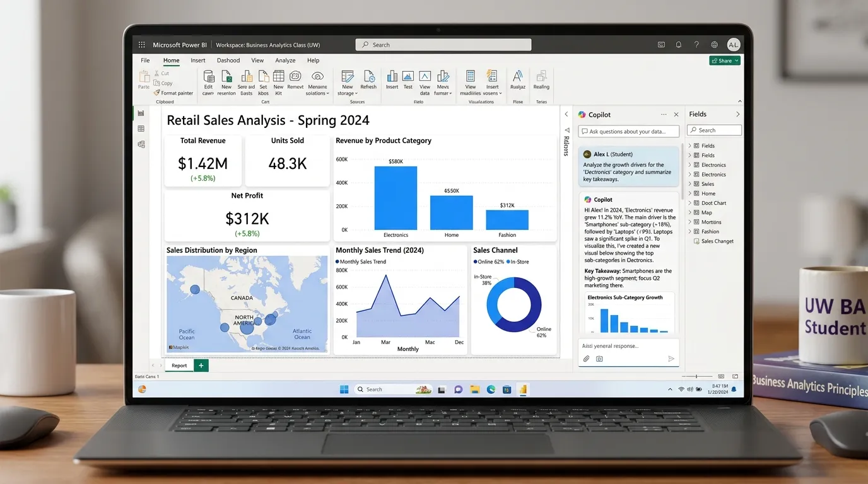Click the Electronics bar in revenue chart
Screen dimensions: 868x484
tap(396, 198)
